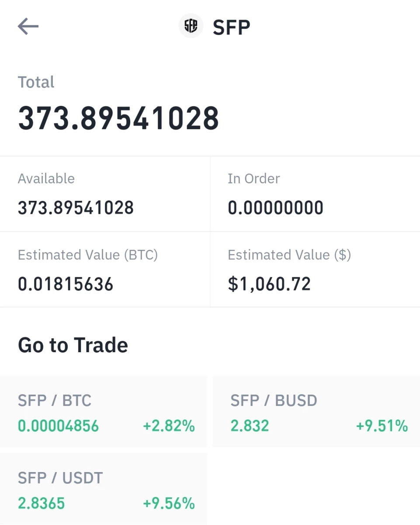Click the Go to Trade heading

(73, 345)
